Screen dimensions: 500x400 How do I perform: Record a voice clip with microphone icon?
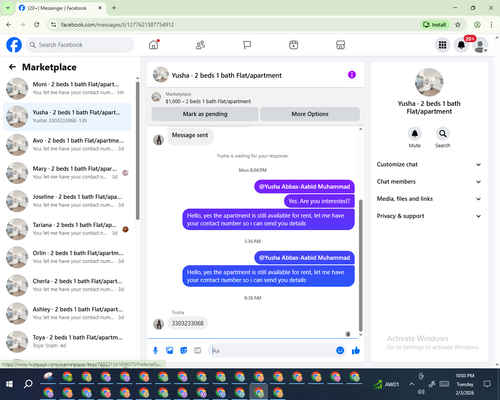coord(155,350)
